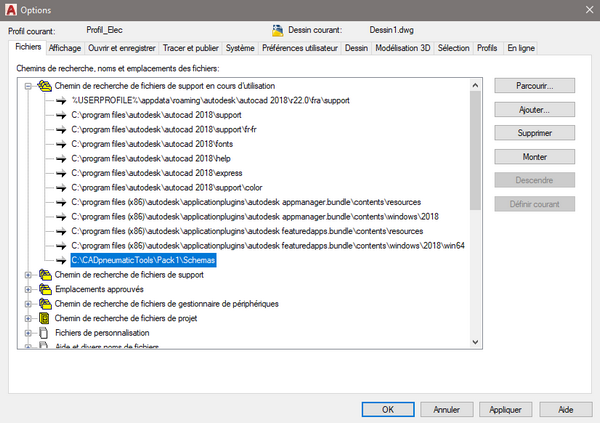Click arrow icon beside autocad 2018\express path
Screen dimensions: 600x423
click(x=61, y=173)
